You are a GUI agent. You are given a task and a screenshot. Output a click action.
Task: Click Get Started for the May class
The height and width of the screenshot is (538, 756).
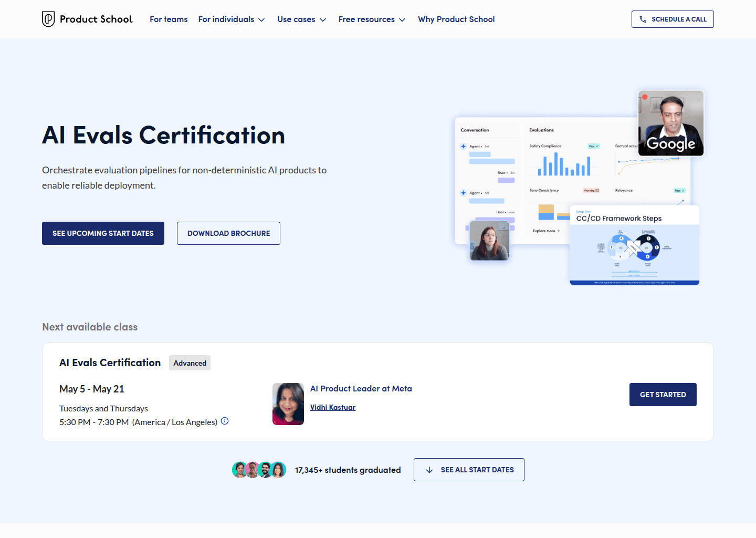tap(663, 394)
